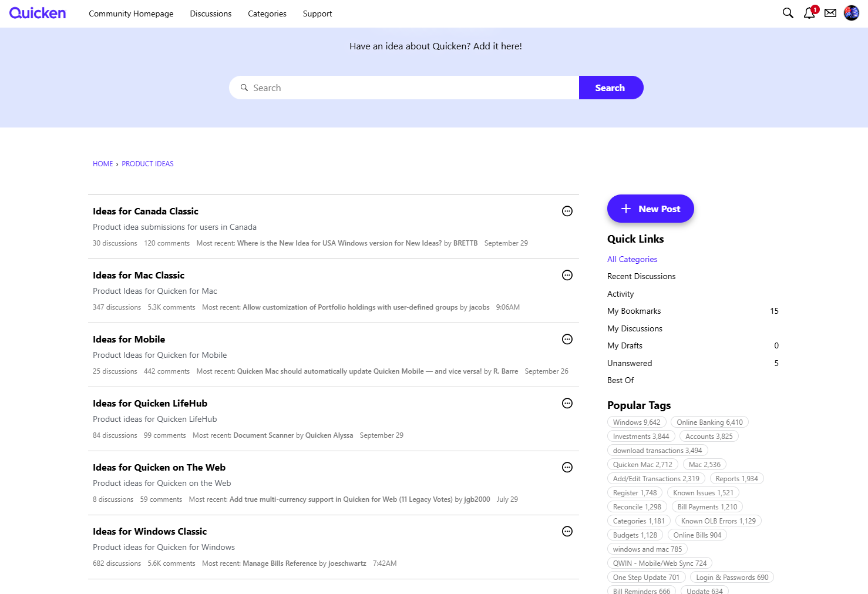The width and height of the screenshot is (868, 594).
Task: Open Activity quick link
Action: click(621, 294)
